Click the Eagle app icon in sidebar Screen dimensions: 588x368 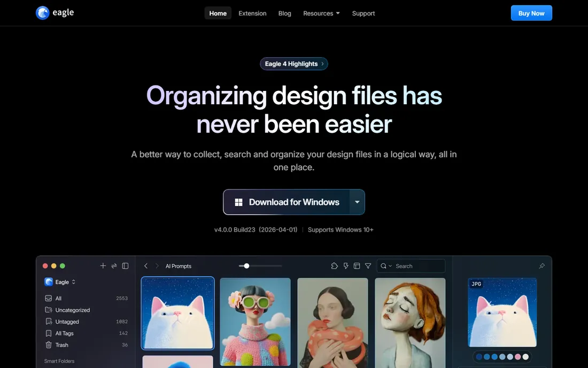click(48, 282)
